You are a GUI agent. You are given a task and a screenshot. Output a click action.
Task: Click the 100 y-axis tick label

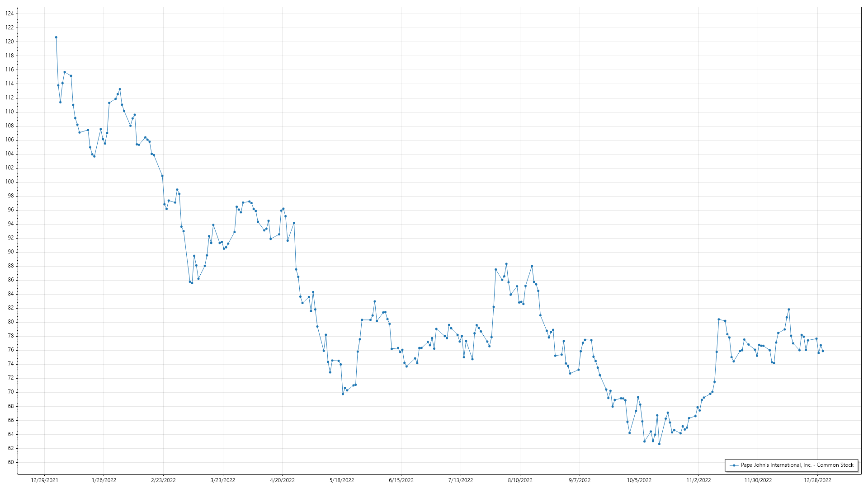(x=9, y=182)
